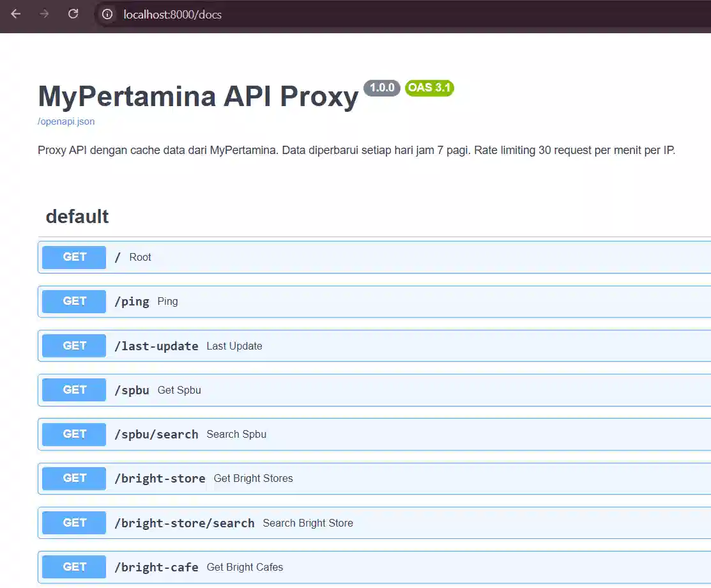
Task: Open the /openapi.json link
Action: pos(66,121)
